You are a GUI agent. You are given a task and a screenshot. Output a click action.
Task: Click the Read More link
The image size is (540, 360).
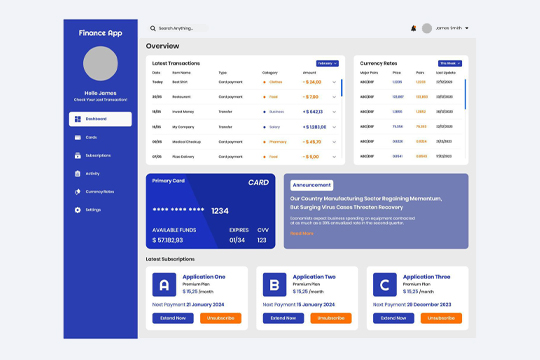(x=302, y=234)
